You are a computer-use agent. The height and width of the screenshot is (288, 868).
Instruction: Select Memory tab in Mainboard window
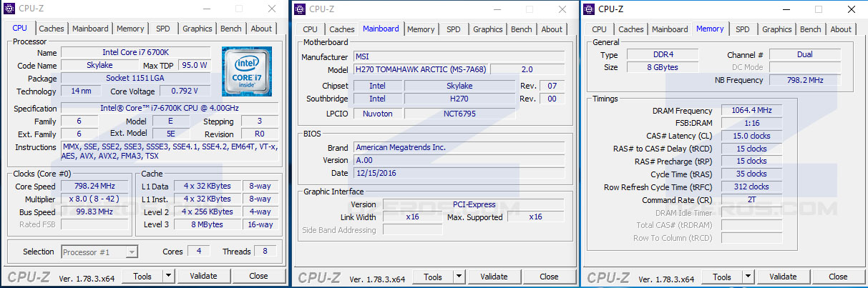[421, 29]
